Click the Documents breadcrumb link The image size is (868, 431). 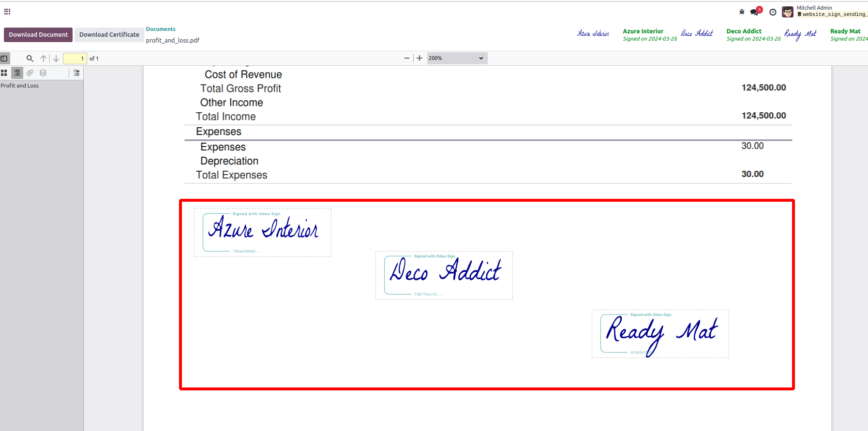161,29
